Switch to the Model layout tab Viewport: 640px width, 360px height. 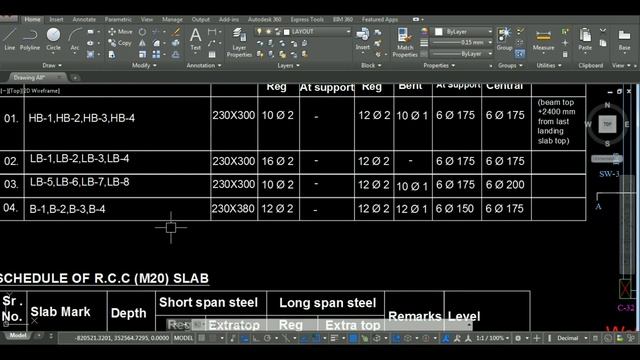(x=18, y=336)
